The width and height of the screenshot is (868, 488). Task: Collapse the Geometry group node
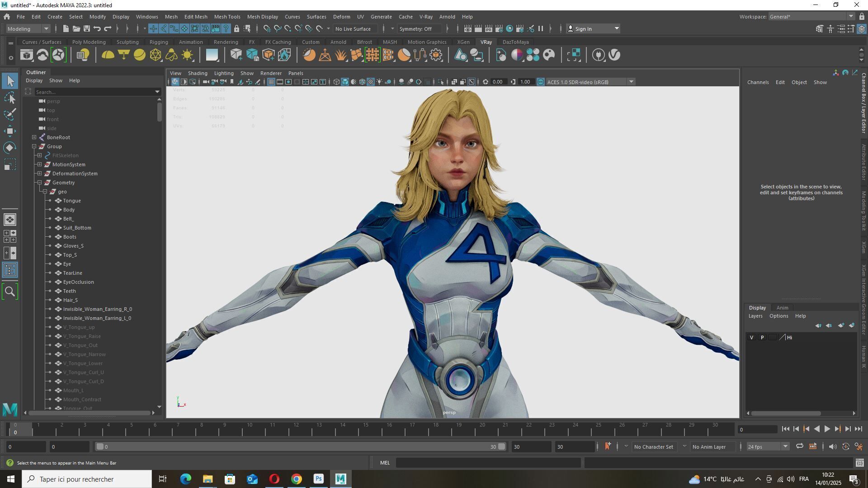40,183
